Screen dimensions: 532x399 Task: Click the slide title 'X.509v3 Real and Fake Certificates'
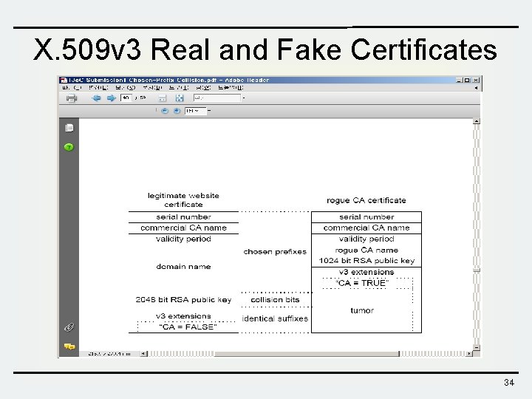(265, 50)
